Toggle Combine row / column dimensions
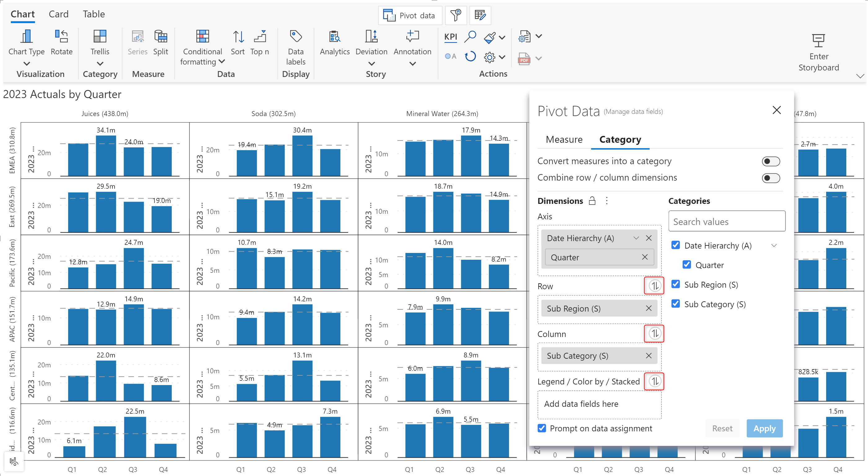 [771, 178]
